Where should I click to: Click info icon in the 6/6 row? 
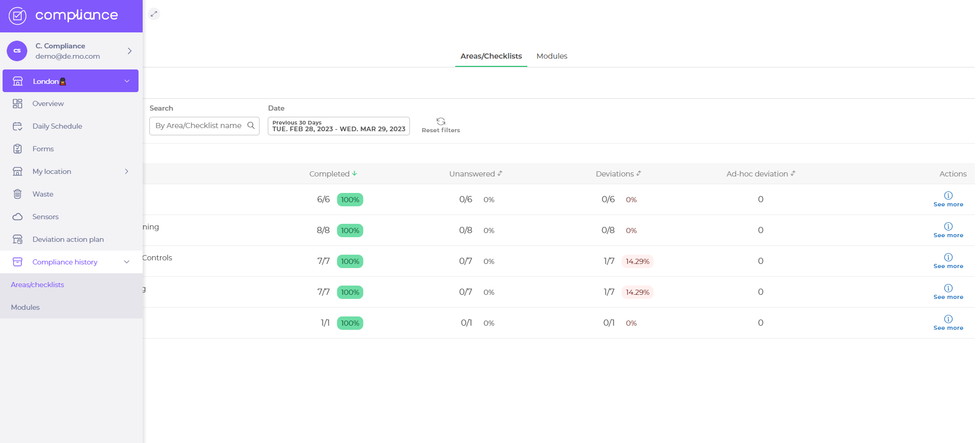coord(948,196)
